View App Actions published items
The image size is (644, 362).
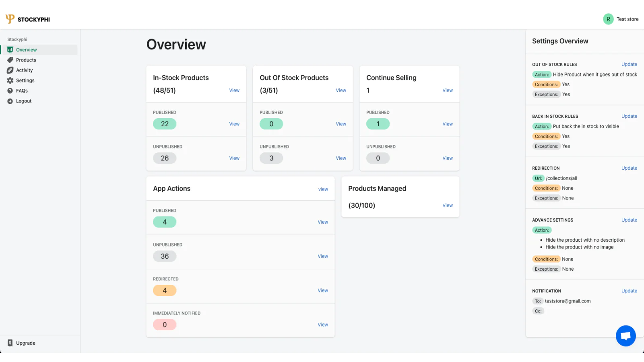(x=323, y=222)
